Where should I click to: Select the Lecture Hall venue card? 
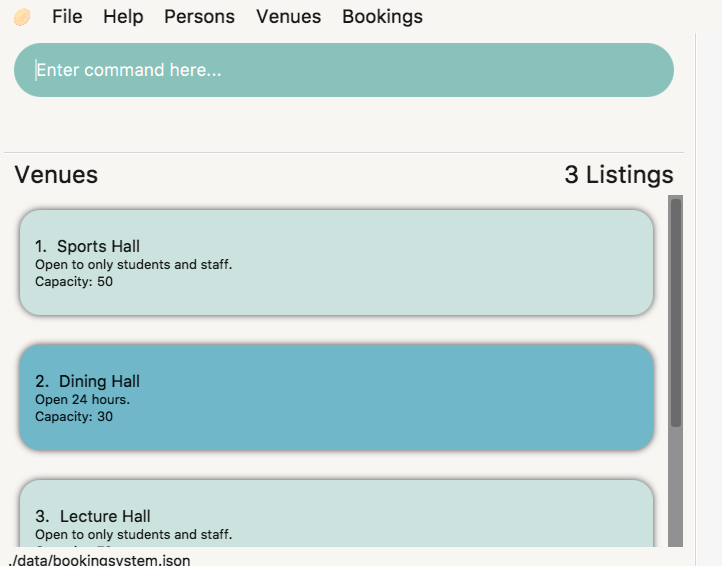pos(337,513)
